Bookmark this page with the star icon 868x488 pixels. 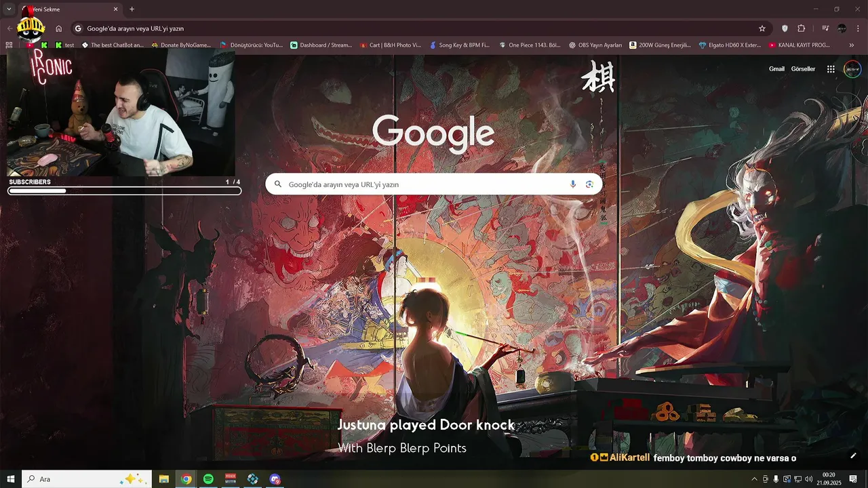coord(762,28)
